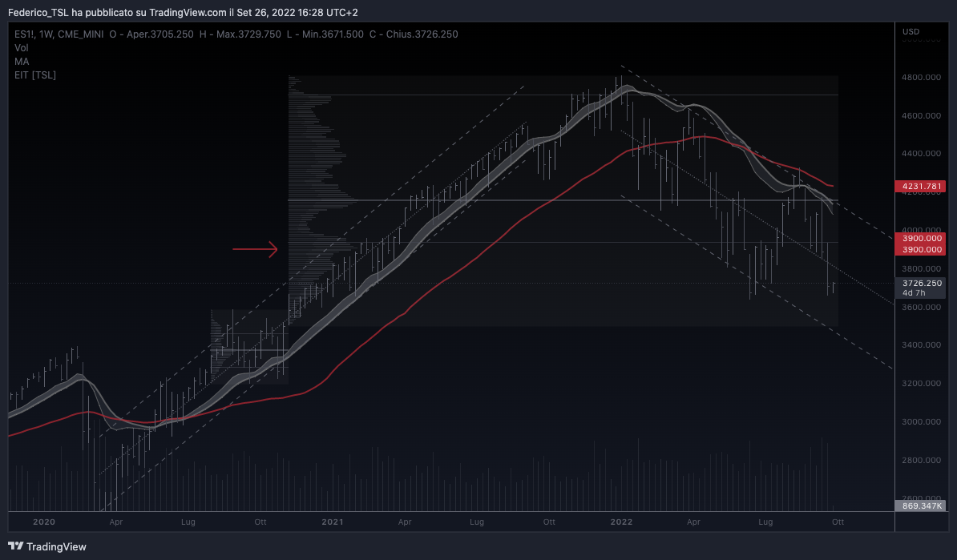The image size is (957, 560).
Task: Click the 4d 7h countdown label
Action: click(914, 292)
